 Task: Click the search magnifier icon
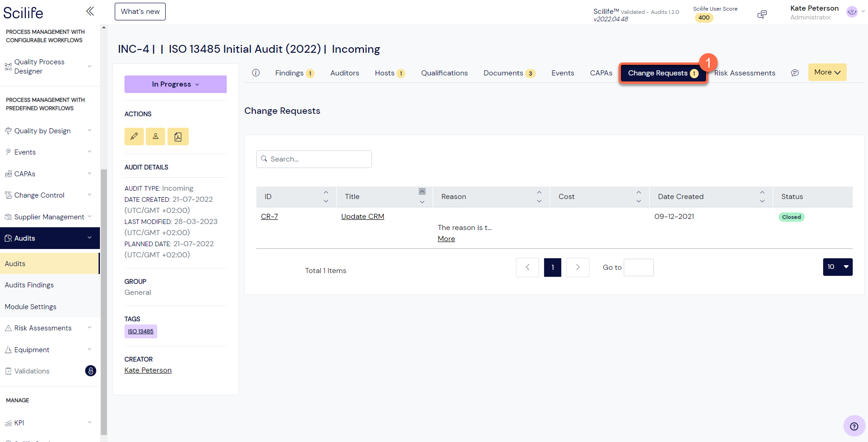tap(264, 159)
